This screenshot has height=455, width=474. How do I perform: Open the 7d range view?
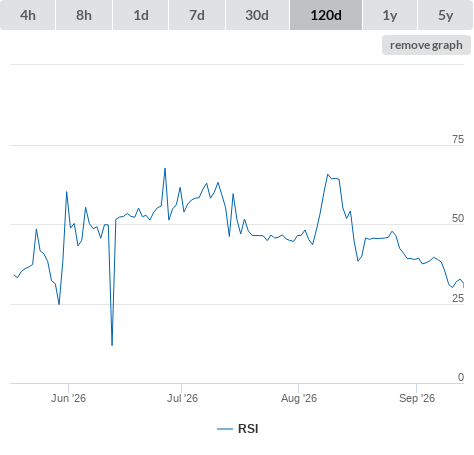point(197,15)
